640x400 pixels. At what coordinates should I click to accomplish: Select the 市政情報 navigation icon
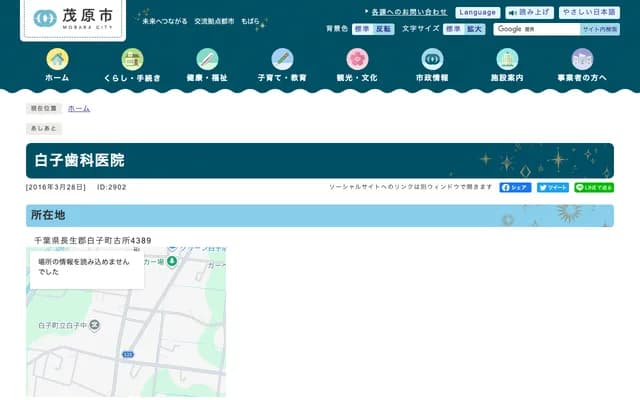432,59
